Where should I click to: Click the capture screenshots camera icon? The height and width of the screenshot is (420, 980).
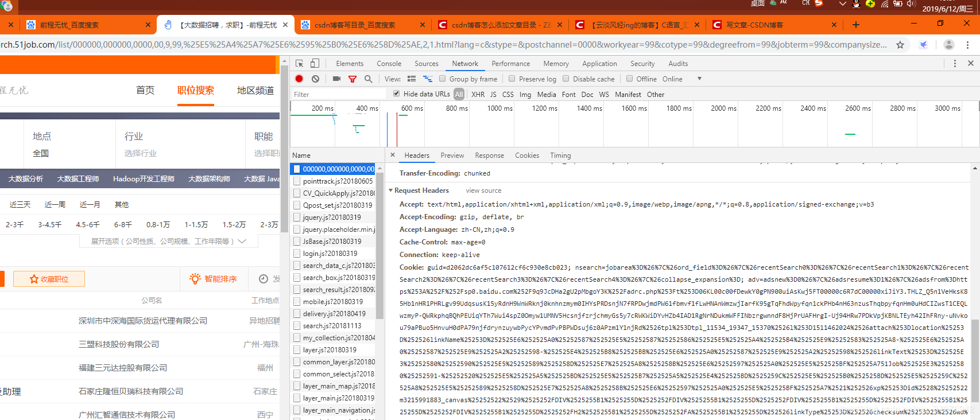[x=336, y=79]
